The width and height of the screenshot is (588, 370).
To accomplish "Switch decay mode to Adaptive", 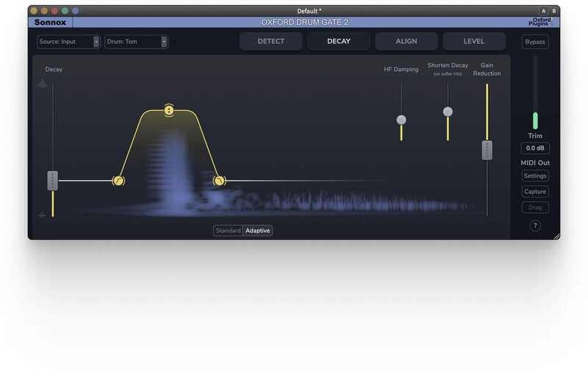I will point(258,231).
